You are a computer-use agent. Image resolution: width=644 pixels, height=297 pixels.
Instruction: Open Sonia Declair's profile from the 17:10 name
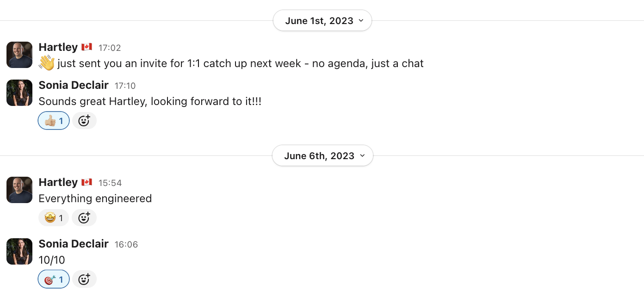point(74,86)
